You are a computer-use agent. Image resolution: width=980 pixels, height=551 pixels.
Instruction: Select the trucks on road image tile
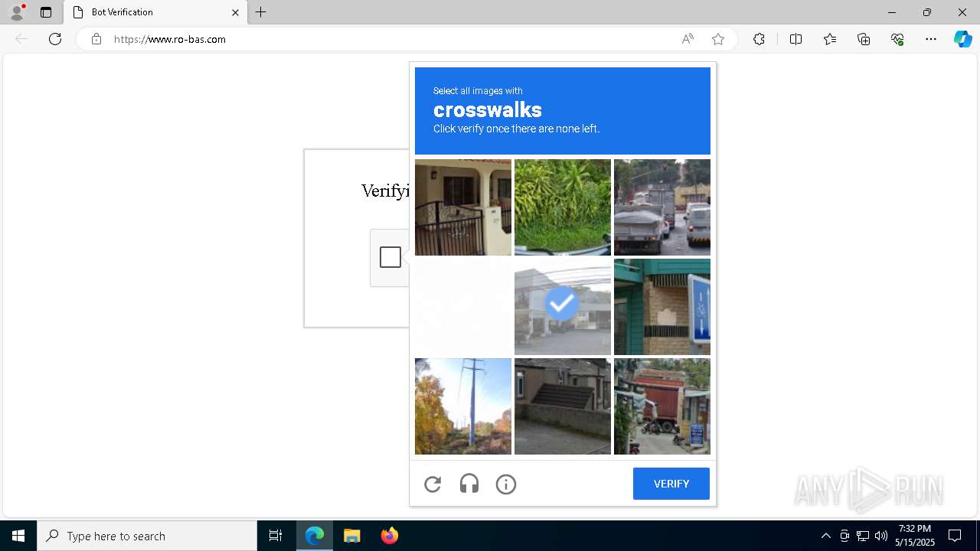click(x=662, y=207)
